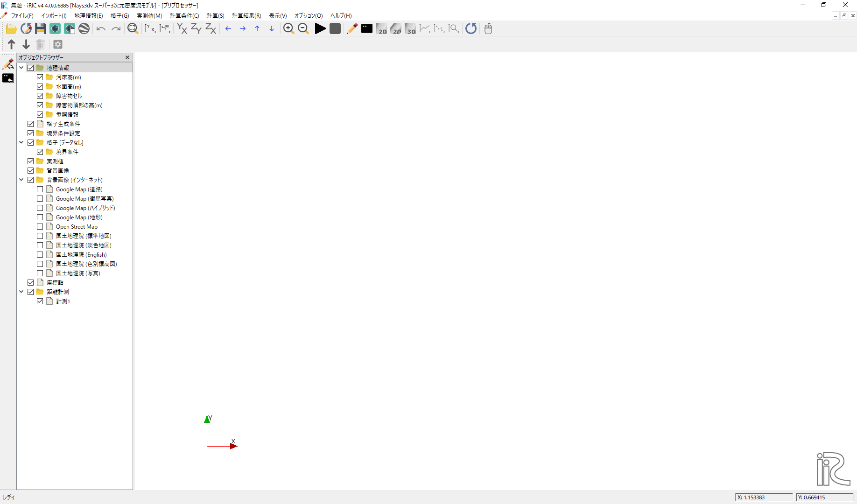Viewport: 857px width, 504px height.
Task: Open item properties gear icon
Action: [x=58, y=44]
